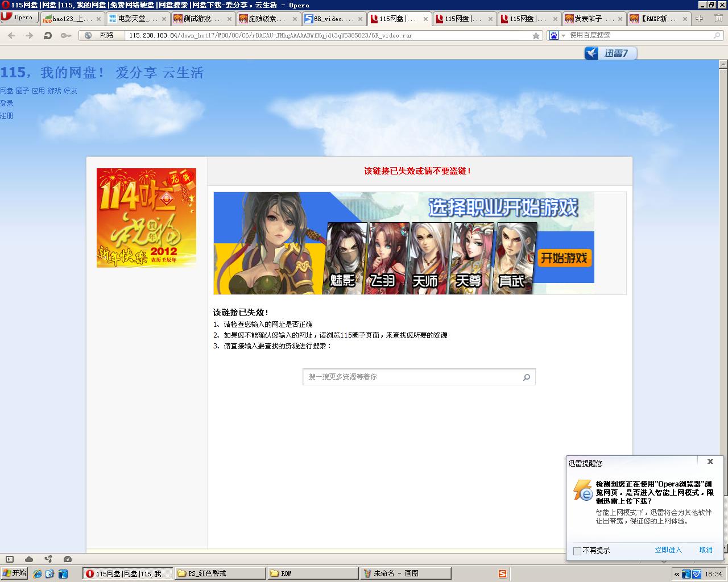This screenshot has height=582, width=728.
Task: Check the 不再提示 checkbox
Action: click(577, 551)
